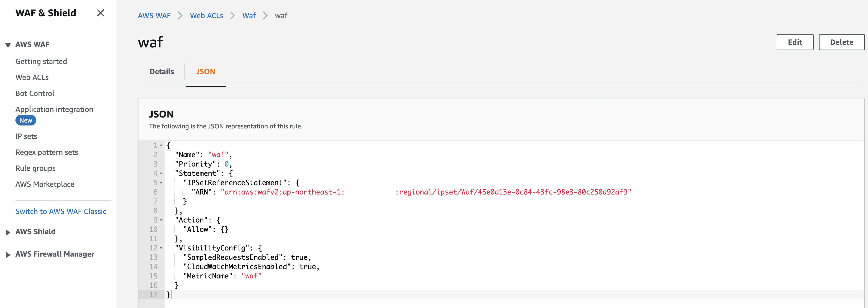Fold the VisibilityConfig block at line 12
868x308 pixels.
pyautogui.click(x=161, y=248)
